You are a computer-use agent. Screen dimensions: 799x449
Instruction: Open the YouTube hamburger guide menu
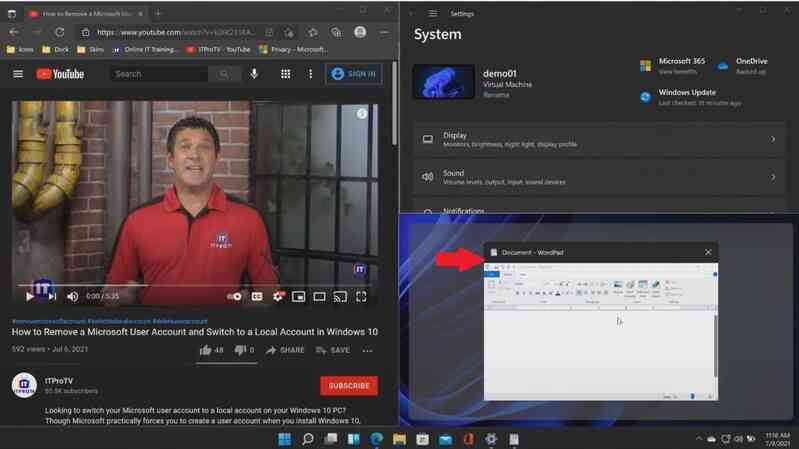18,74
